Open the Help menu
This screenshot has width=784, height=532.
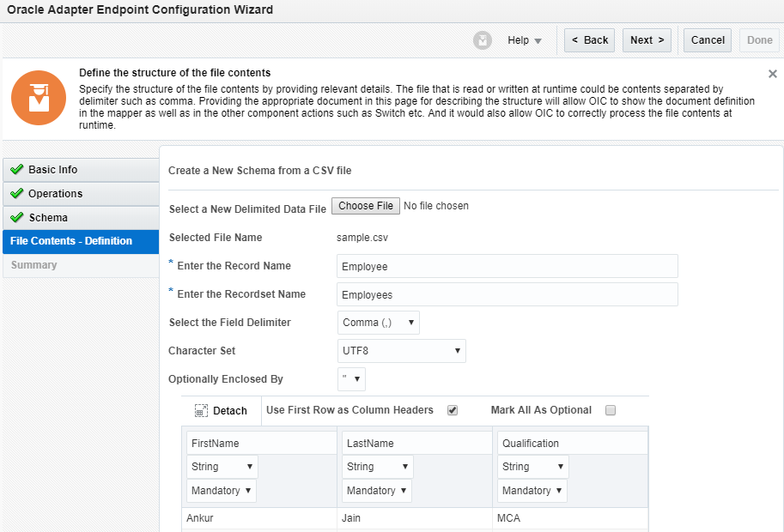coord(524,40)
